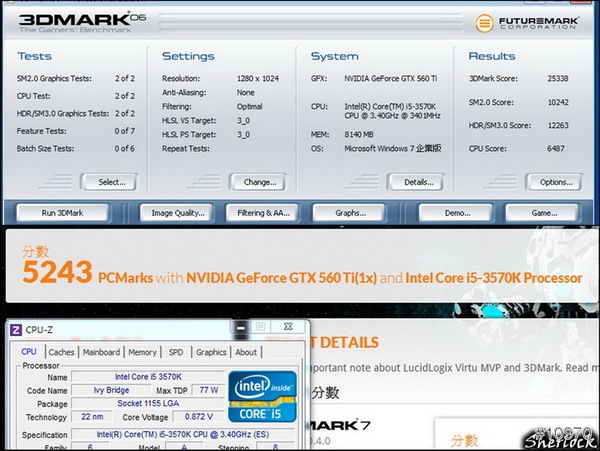Switch to the Graphics tab in CPU-Z
This screenshot has height=451, width=600.
[211, 352]
